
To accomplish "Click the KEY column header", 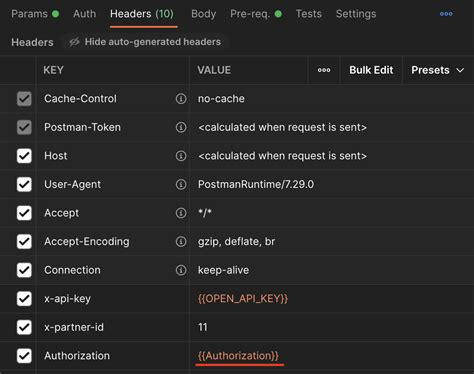I will click(53, 70).
